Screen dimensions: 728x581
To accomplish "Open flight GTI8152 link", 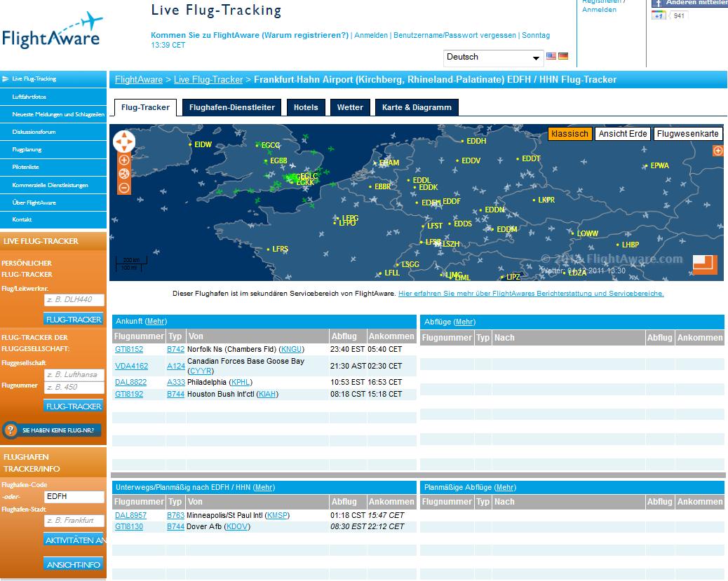I will point(129,349).
